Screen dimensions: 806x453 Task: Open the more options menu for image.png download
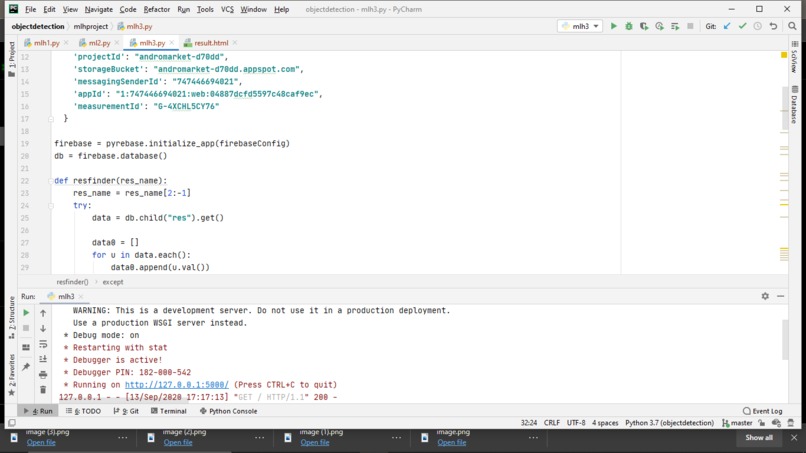click(x=533, y=438)
